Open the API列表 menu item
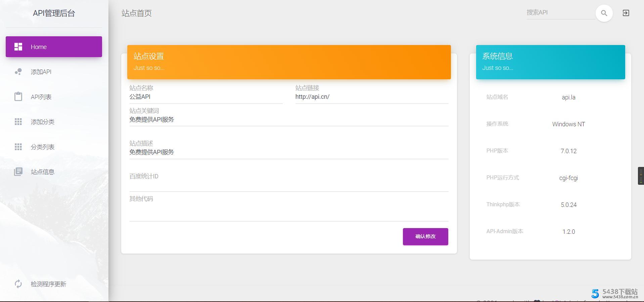Screen dimensions: 644x302 click(41, 97)
